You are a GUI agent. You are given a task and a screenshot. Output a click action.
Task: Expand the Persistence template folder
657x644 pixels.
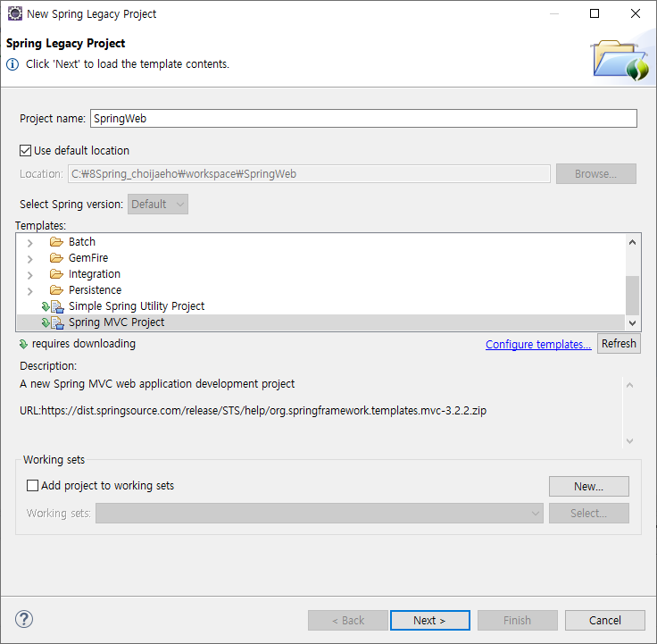(x=29, y=291)
